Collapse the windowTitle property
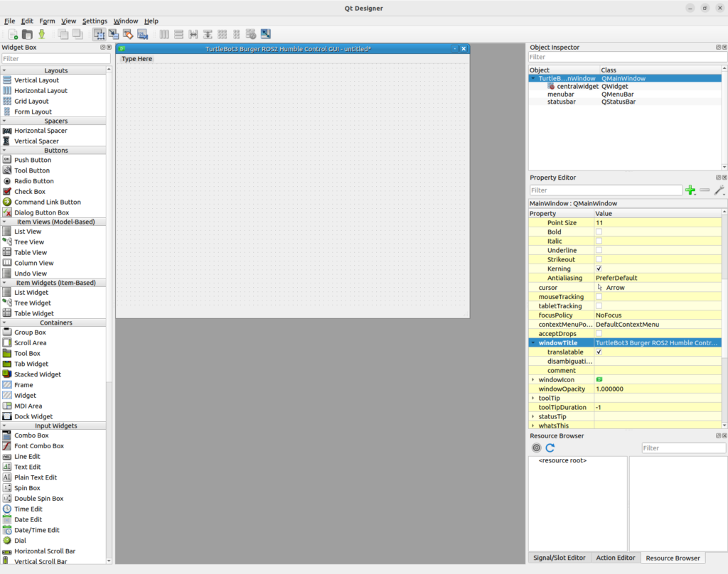Screen dimensions: 728x574 [533, 343]
